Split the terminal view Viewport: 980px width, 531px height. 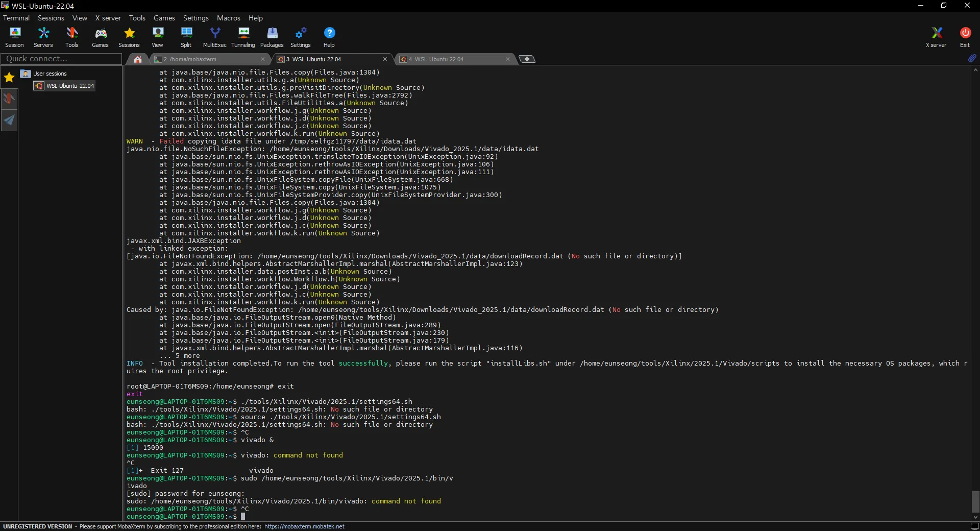(186, 37)
